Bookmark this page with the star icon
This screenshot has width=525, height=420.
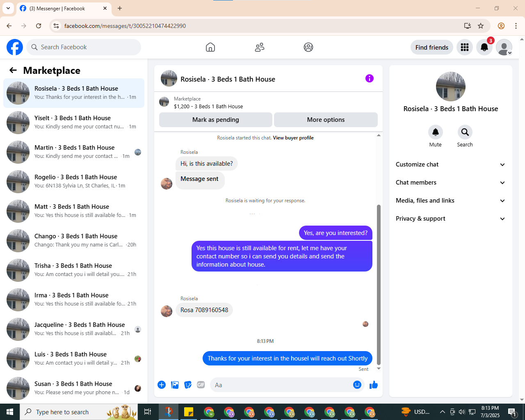pyautogui.click(x=481, y=26)
